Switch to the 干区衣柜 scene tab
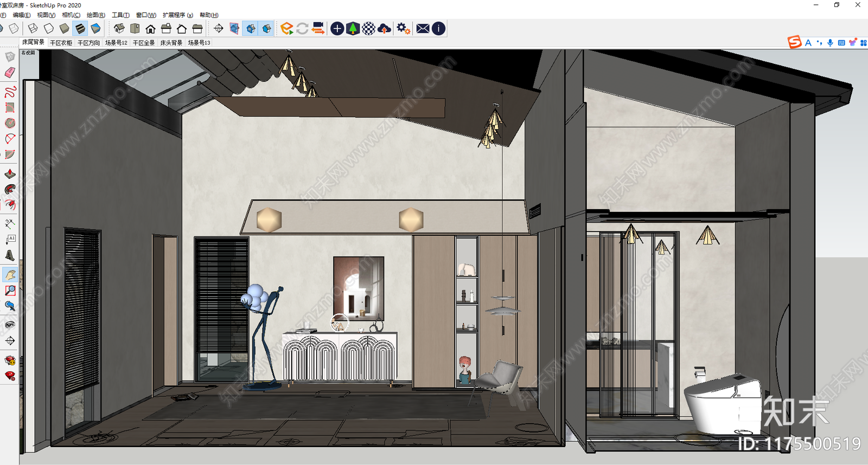Viewport: 868px width, 465px height. point(61,43)
